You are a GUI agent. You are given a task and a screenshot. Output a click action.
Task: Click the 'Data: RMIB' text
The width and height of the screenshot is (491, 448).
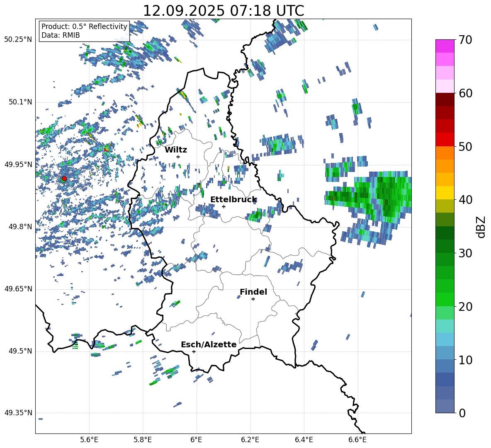pyautogui.click(x=61, y=35)
